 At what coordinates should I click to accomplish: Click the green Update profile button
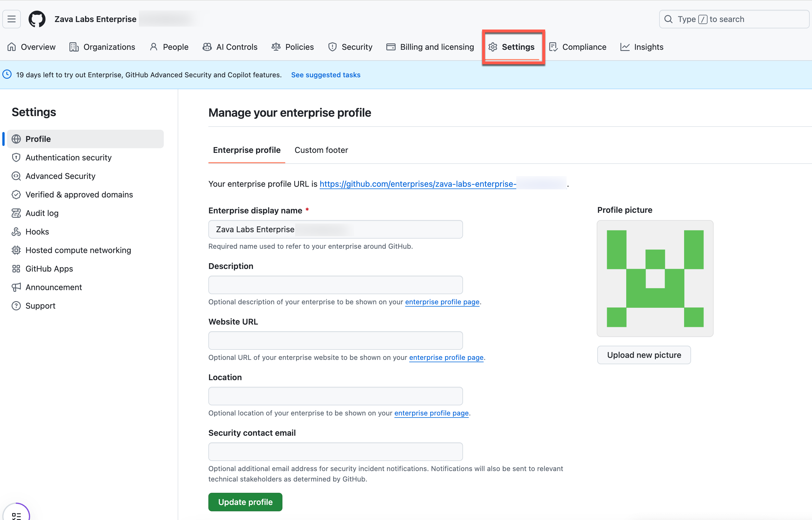tap(245, 502)
